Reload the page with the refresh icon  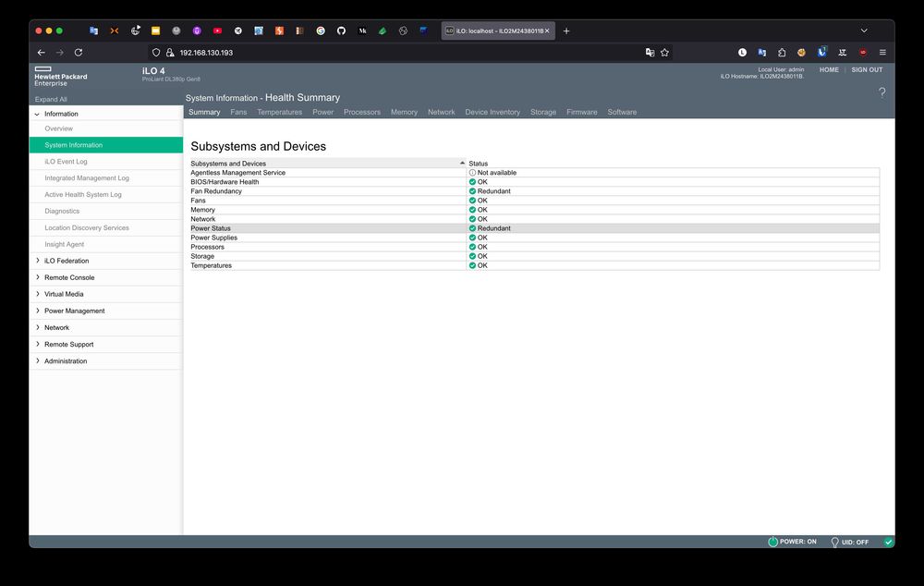pos(79,53)
